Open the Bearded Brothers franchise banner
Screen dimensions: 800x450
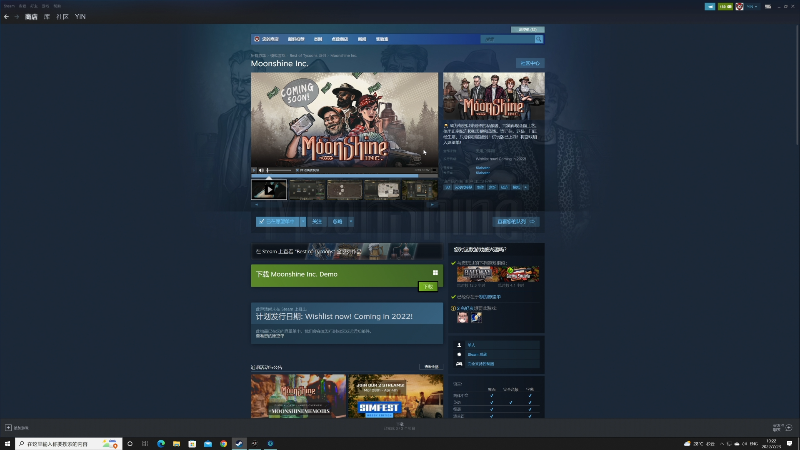pos(346,251)
